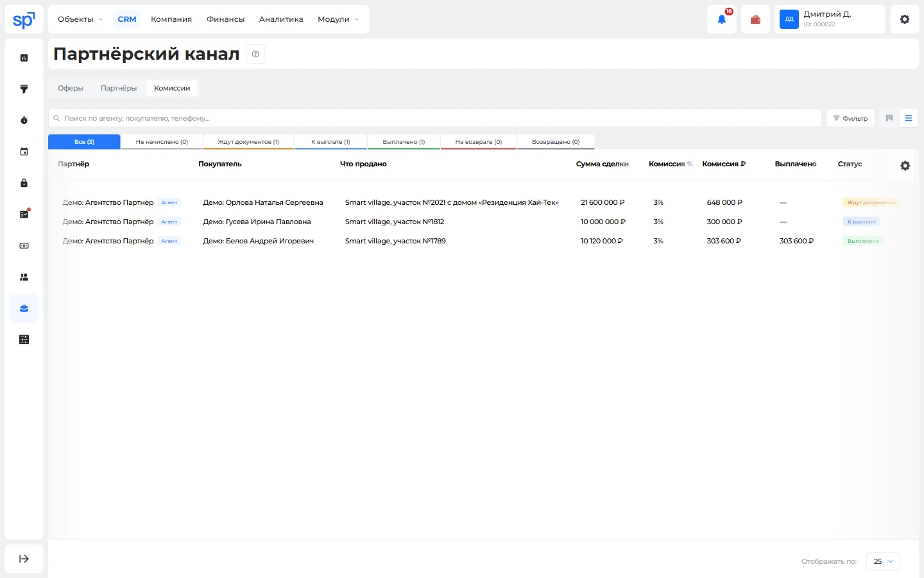Click the padlock icon in the sidebar
The height and width of the screenshot is (578, 924).
[24, 183]
